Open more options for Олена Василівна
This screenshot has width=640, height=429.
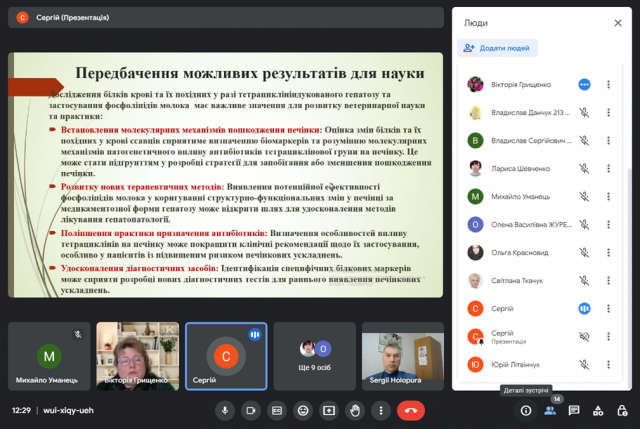click(x=608, y=225)
